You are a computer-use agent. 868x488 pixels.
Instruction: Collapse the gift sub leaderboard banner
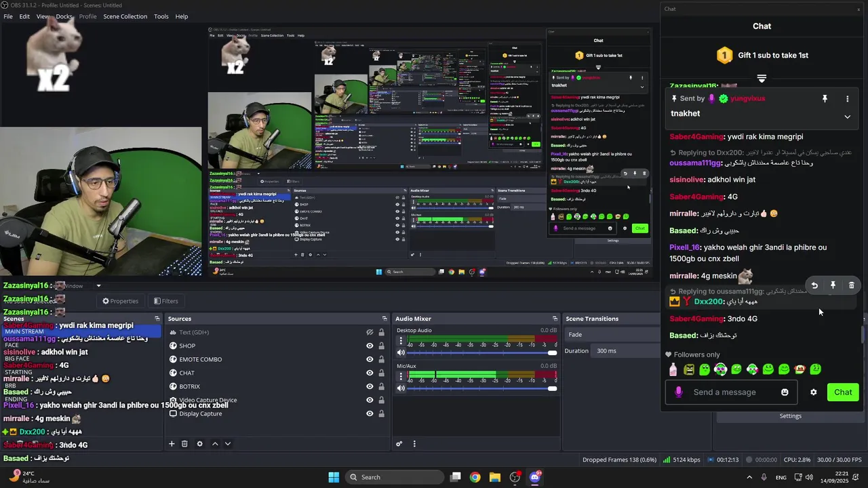762,79
